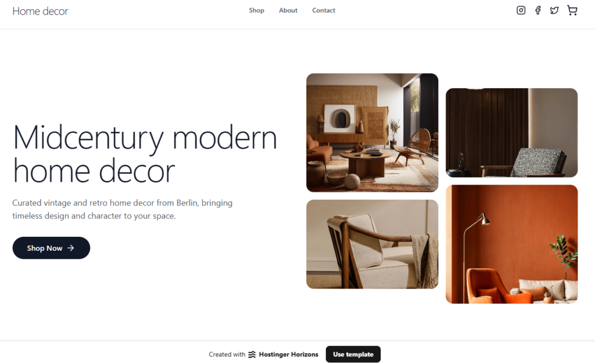Screen dimensions: 595x364
Task: Open the Instagram profile icon
Action: [521, 10]
